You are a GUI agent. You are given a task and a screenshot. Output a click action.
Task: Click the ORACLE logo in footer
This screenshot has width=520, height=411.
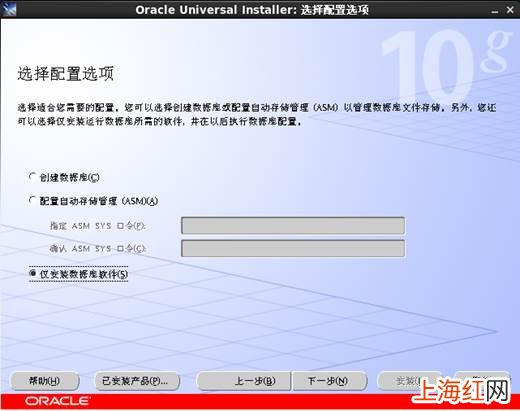(x=57, y=401)
